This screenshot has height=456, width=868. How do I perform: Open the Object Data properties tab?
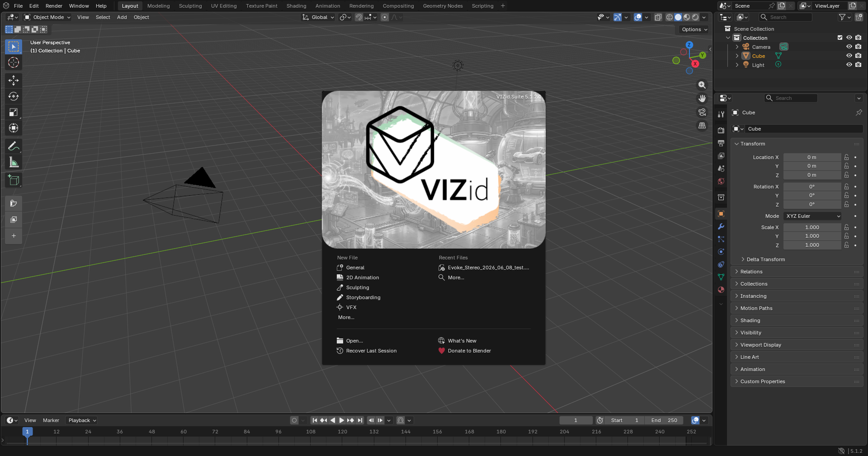[721, 277]
